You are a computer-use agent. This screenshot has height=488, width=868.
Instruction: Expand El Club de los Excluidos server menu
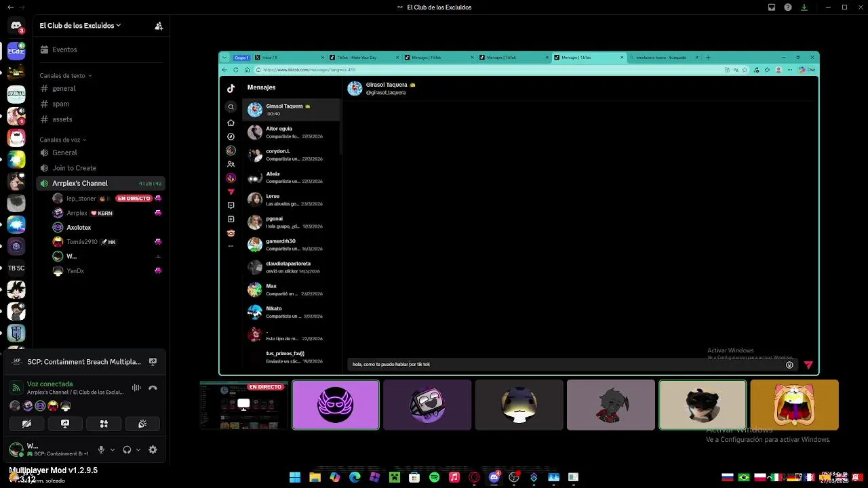pyautogui.click(x=80, y=26)
